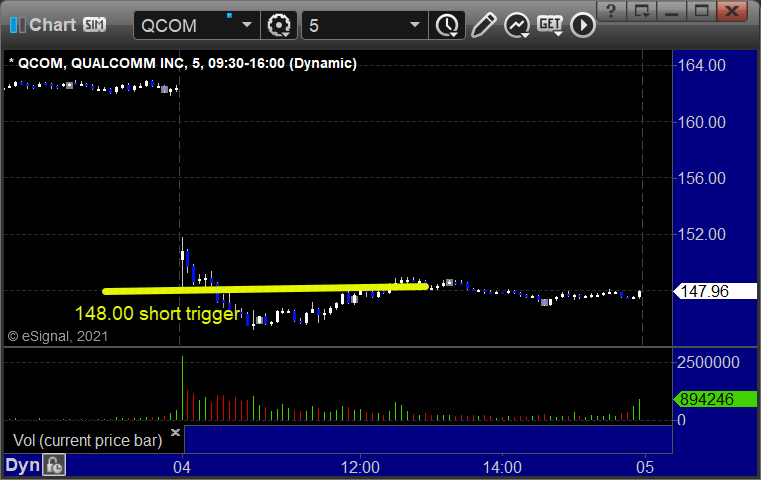Open the symbol dropdown arrow next to QCOM
This screenshot has width=761, height=480.
[x=247, y=24]
